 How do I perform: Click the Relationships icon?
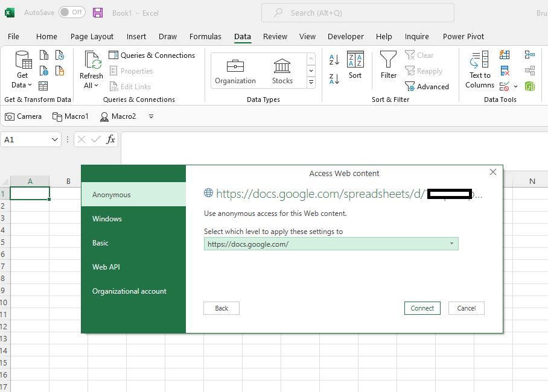(x=530, y=71)
